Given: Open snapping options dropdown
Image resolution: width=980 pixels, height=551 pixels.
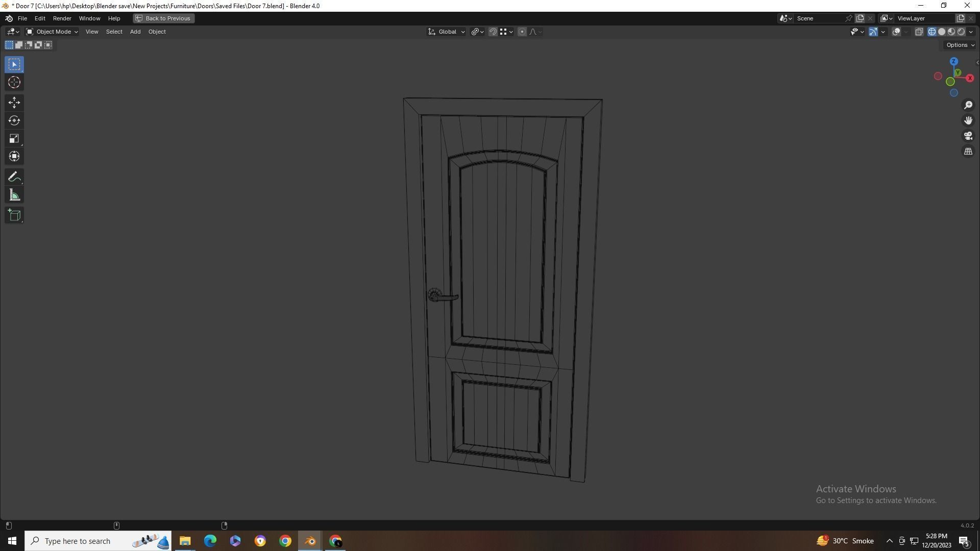Looking at the screenshot, I should tap(506, 32).
